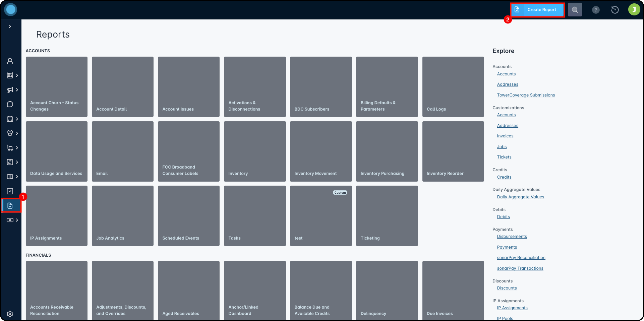The height and width of the screenshot is (321, 644).
Task: Open the recent history clock icon
Action: coord(615,10)
